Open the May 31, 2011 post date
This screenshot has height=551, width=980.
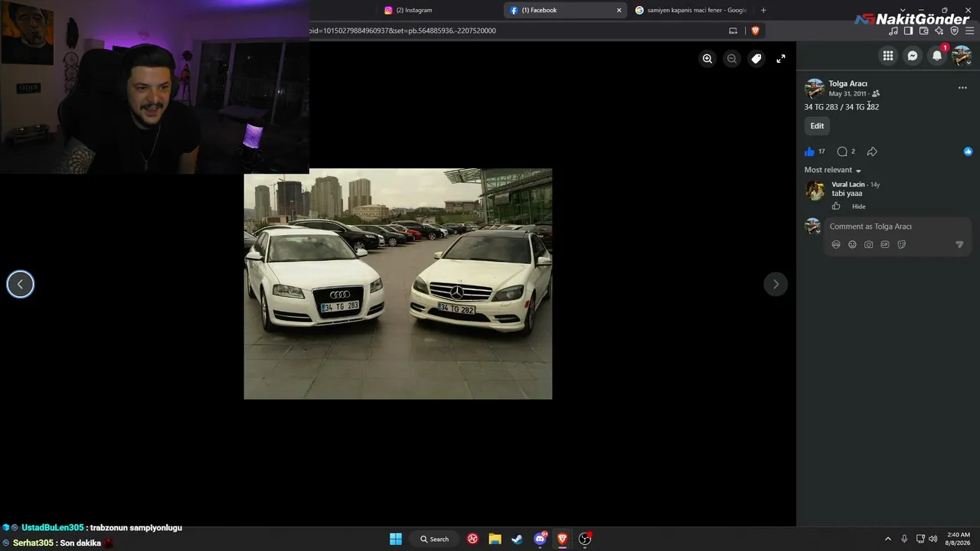(x=848, y=93)
